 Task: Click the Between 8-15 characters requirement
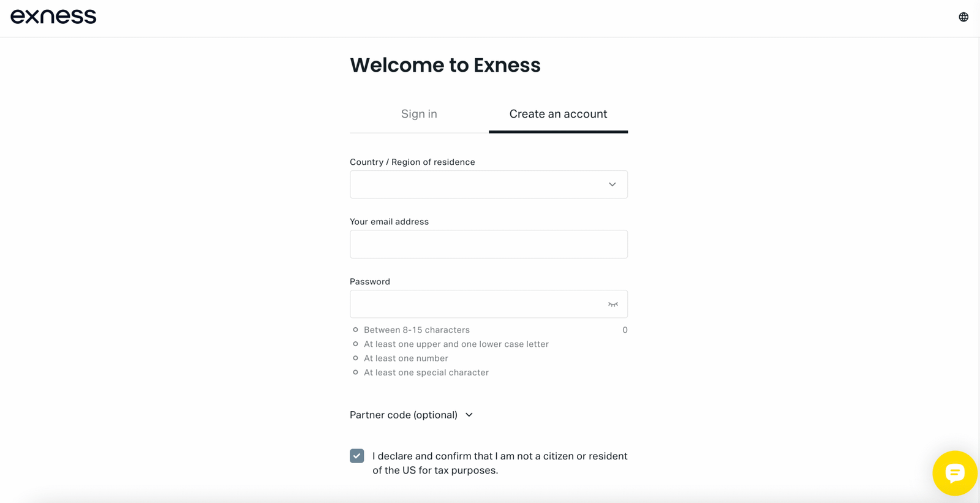[x=417, y=330]
